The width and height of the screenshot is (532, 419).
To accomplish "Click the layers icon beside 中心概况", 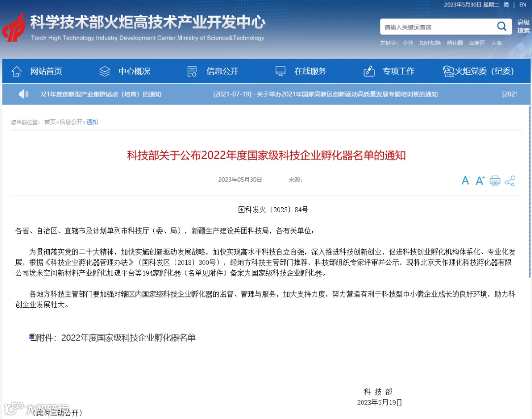I will click(104, 71).
